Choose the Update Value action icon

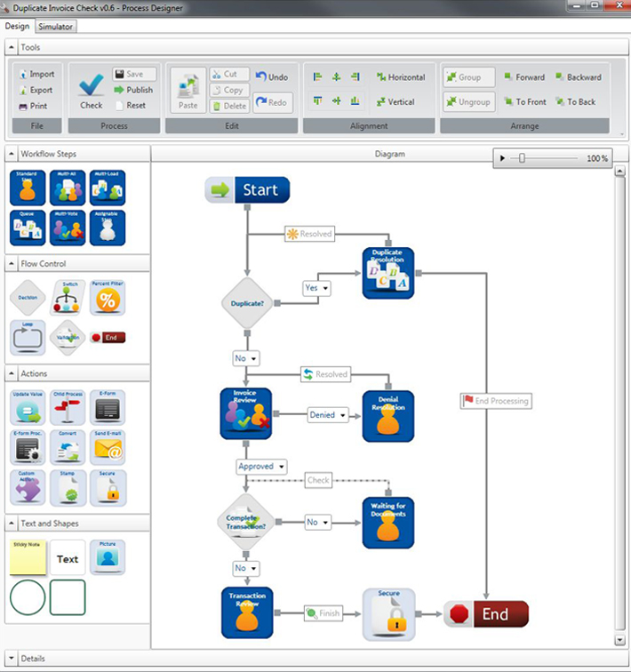[x=28, y=408]
